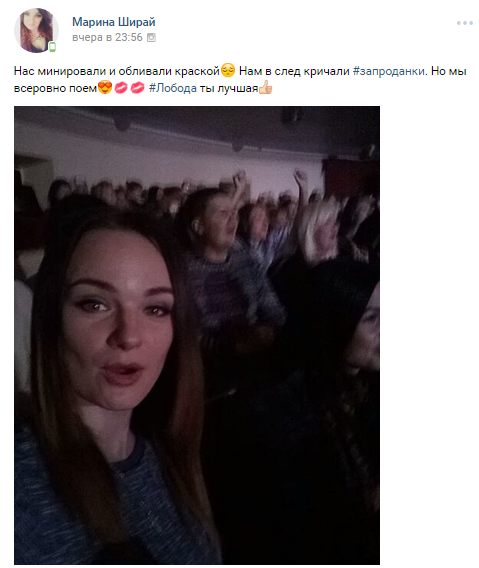Image resolution: width=479 pixels, height=568 pixels.
Task: Click the second kiss-lips emoji
Action: point(137,88)
